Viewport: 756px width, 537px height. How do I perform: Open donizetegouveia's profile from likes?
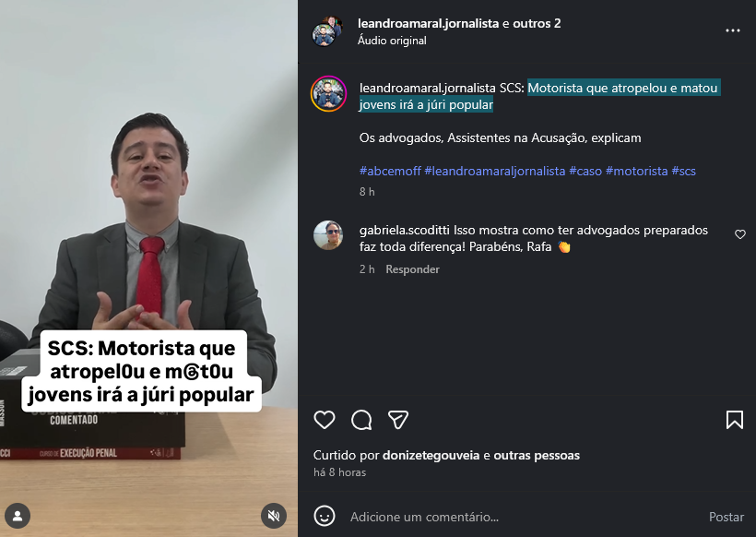click(431, 455)
